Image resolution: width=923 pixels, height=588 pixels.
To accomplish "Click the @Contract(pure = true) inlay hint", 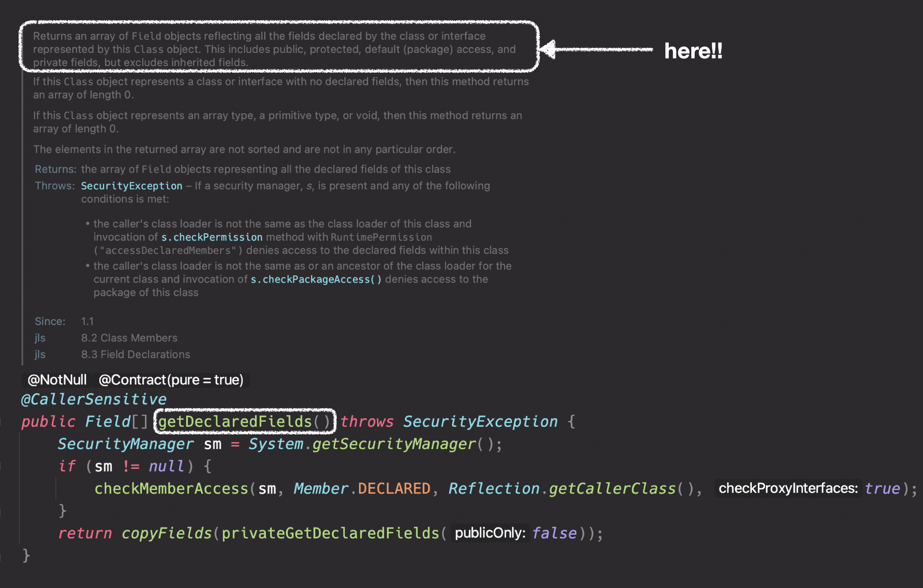I will click(x=171, y=380).
